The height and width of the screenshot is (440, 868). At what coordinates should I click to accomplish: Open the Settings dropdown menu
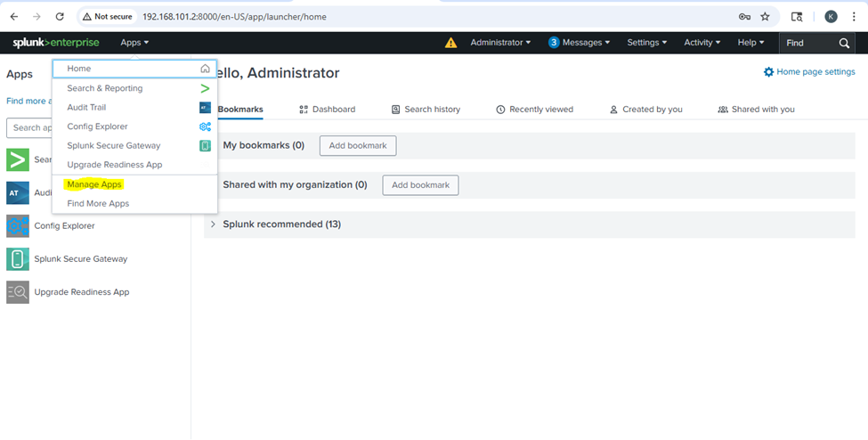pos(646,43)
